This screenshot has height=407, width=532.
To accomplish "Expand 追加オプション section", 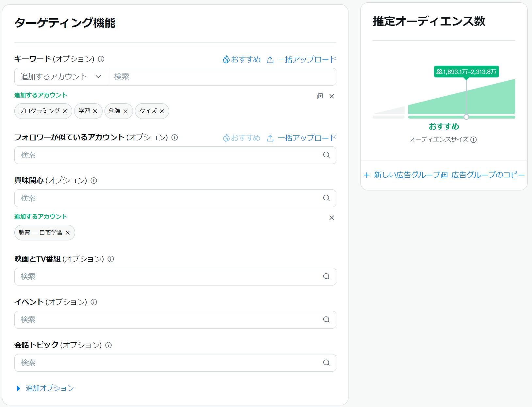I will click(x=45, y=388).
